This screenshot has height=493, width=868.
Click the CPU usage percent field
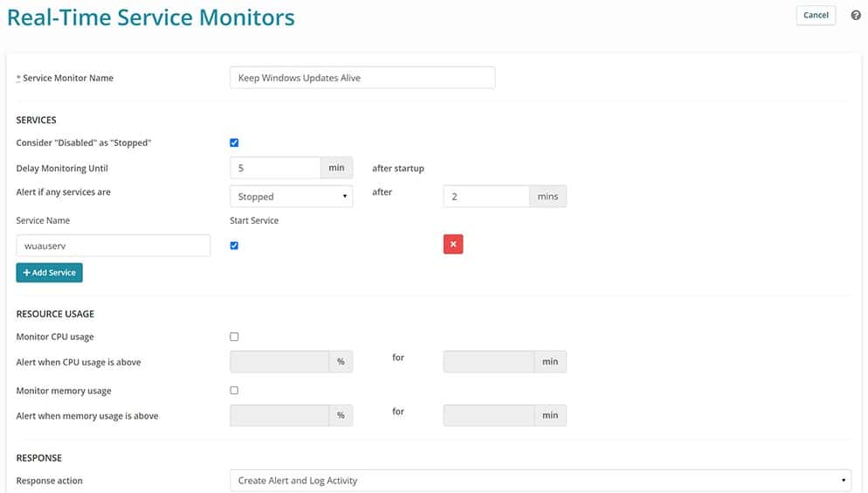(x=279, y=362)
